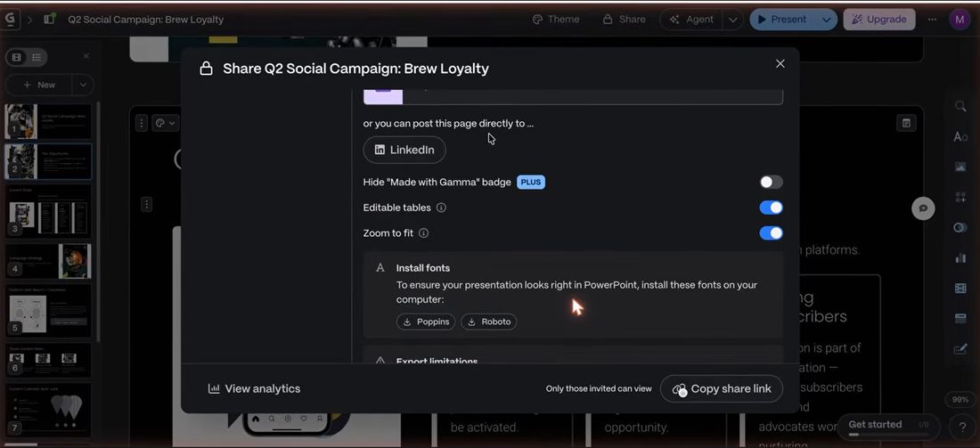Download the Roboto font
Image resolution: width=980 pixels, height=448 pixels.
tap(489, 322)
